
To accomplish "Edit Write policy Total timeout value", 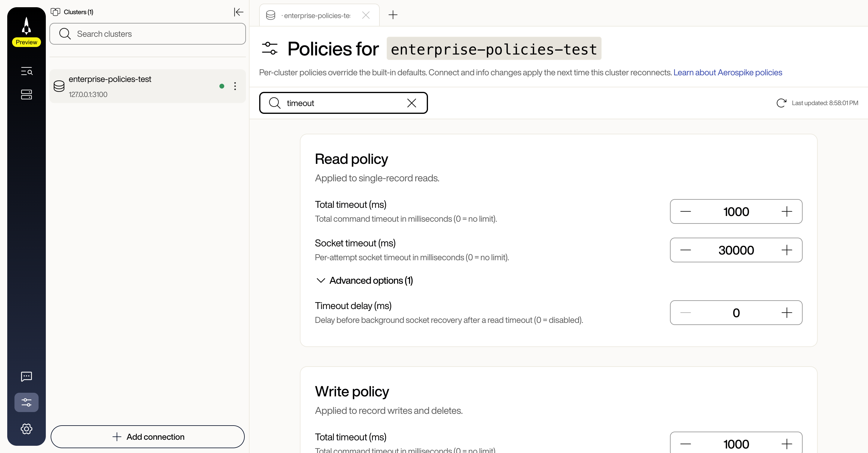I will 736,444.
